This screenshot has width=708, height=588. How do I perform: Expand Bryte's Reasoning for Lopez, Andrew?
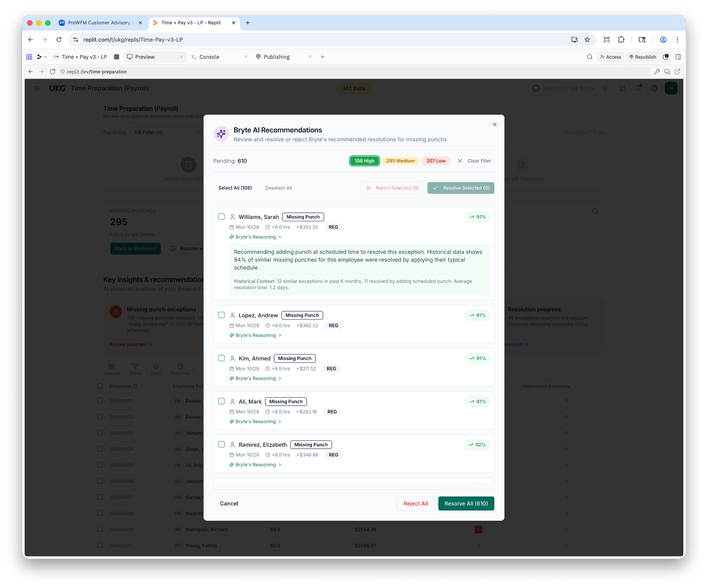pos(256,335)
